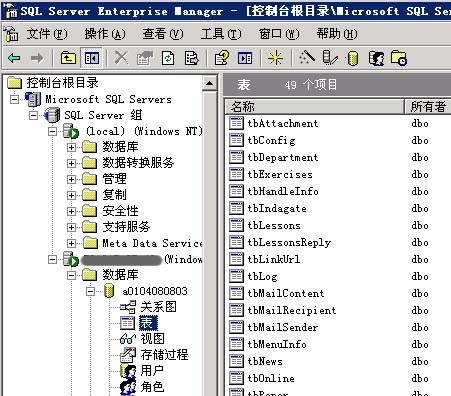Select the tbLinkUrl table row
Viewport: 451px width, 396px height.
point(273,259)
